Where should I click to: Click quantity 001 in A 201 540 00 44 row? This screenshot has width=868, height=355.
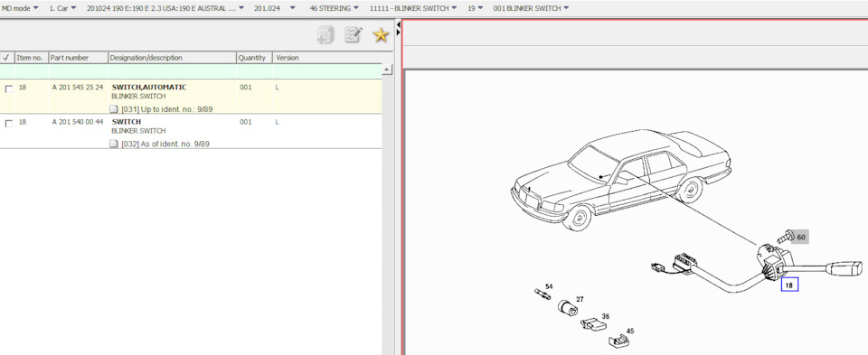tap(246, 122)
